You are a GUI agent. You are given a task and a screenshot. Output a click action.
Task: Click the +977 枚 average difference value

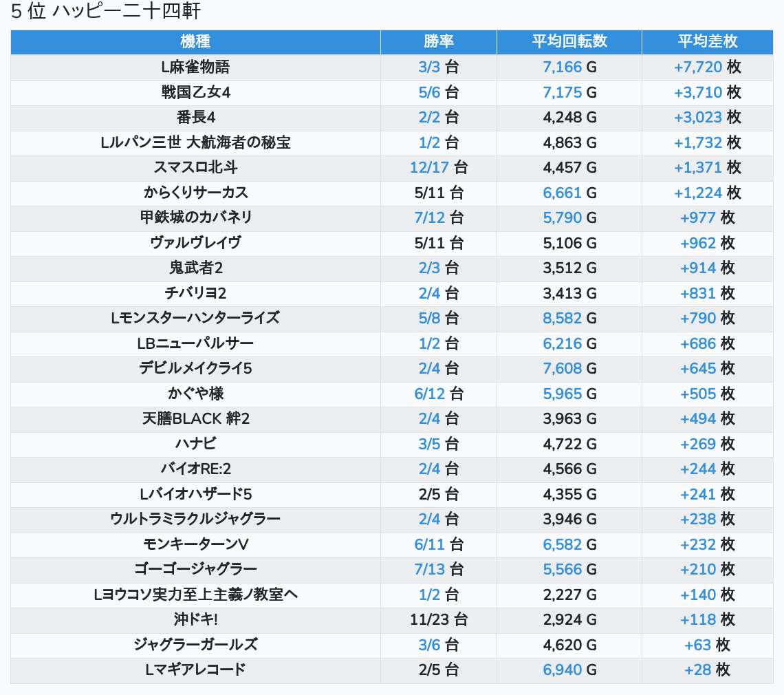(708, 217)
